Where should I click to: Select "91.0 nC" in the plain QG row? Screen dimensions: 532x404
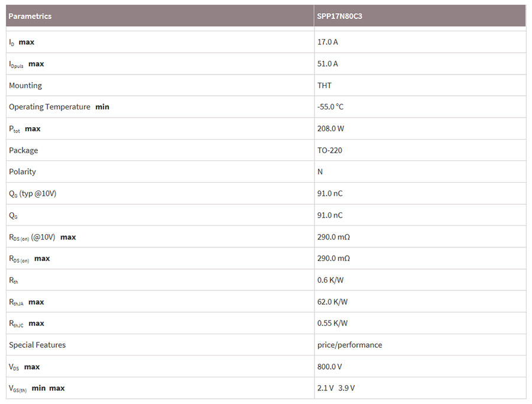click(330, 215)
